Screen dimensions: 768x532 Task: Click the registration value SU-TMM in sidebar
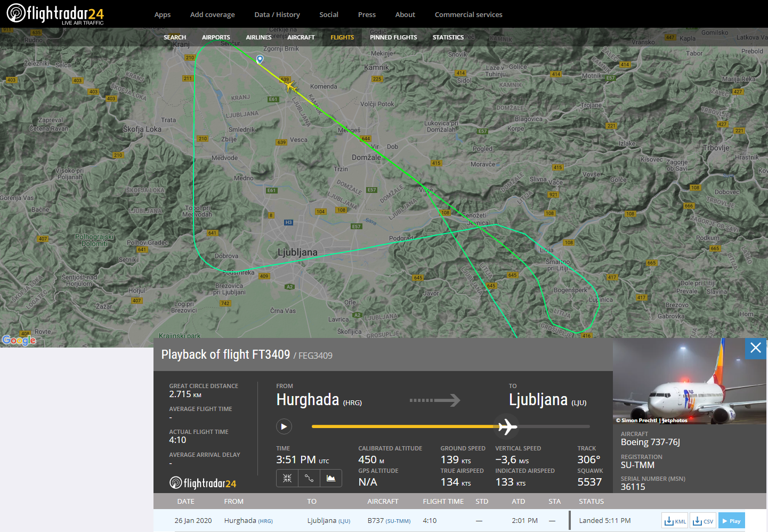tap(637, 465)
